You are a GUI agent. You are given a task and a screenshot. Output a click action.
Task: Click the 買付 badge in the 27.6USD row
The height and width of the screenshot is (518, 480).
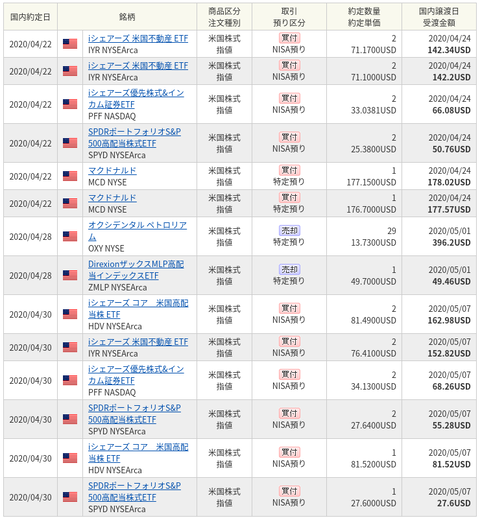pyautogui.click(x=289, y=491)
